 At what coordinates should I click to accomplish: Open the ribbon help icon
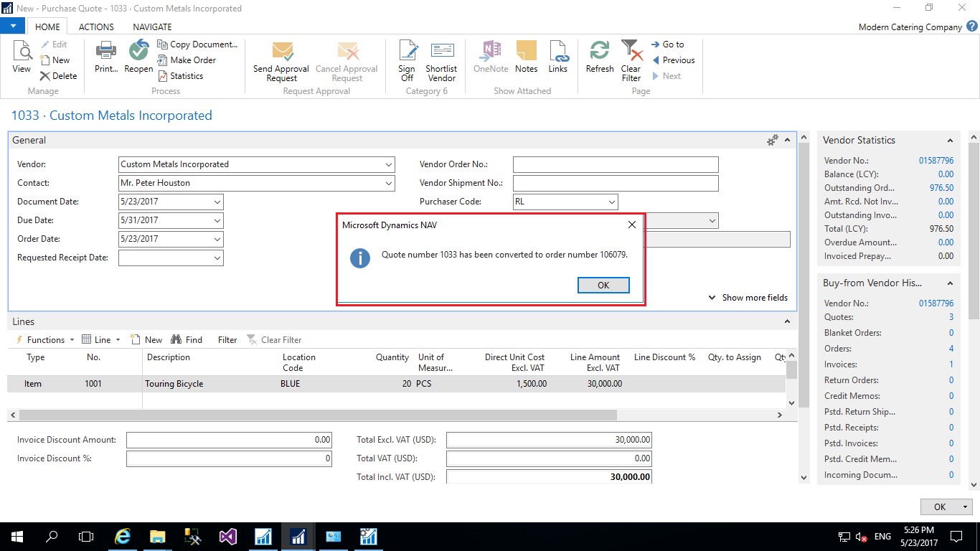coord(972,27)
